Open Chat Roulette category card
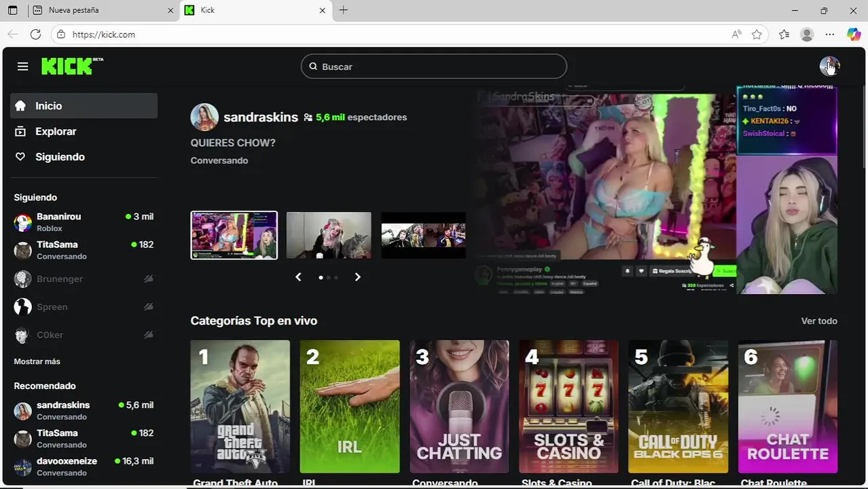This screenshot has height=489, width=868. point(788,406)
